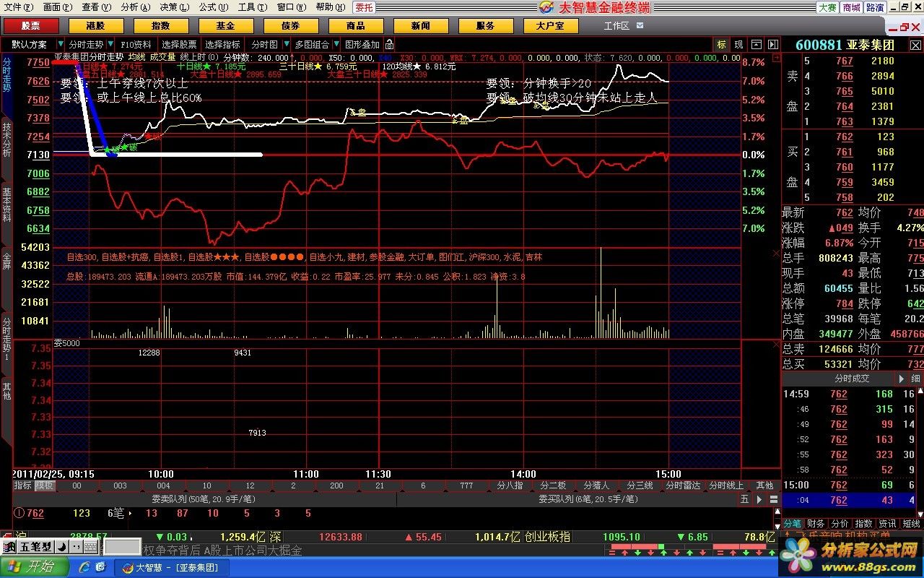Click the 600881 亚泰集团 stock title
This screenshot has width=924, height=578.
[x=845, y=45]
